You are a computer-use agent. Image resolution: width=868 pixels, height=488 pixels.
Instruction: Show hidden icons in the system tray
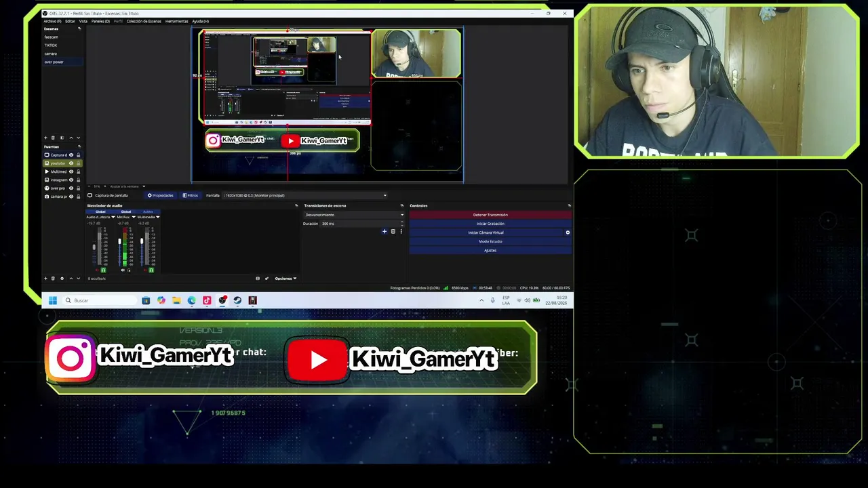click(481, 300)
